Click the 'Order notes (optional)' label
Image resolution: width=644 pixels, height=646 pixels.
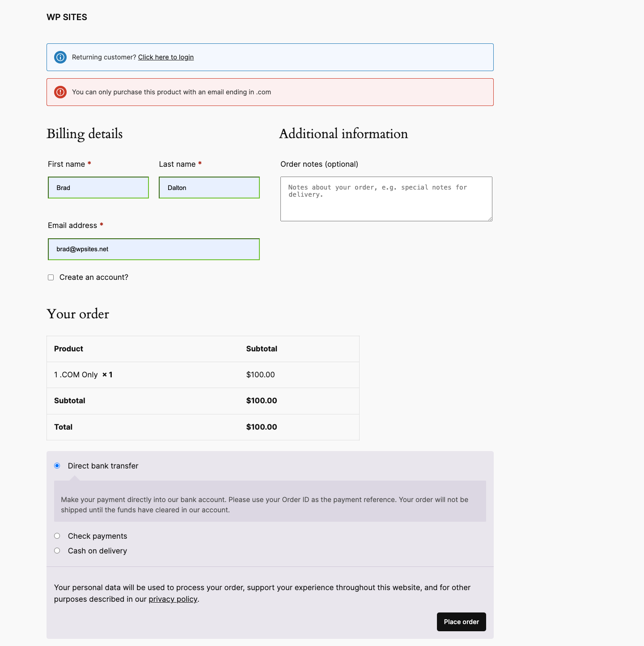pos(319,164)
